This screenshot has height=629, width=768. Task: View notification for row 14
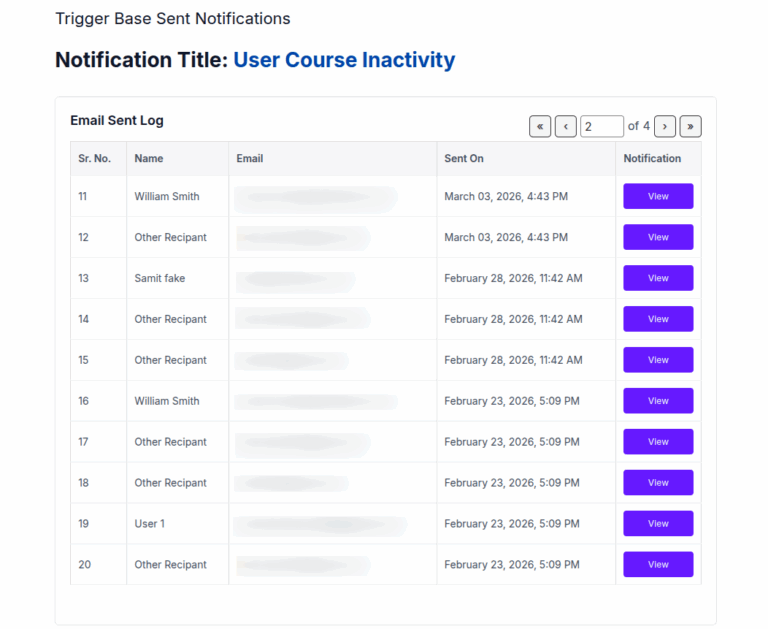click(658, 319)
